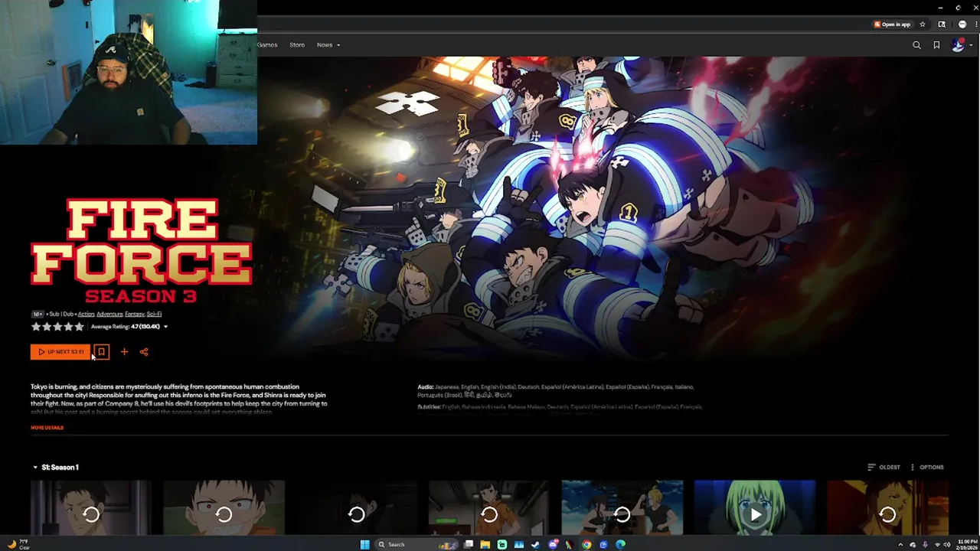Screen dimensions: 980x551
Task: Click the browser search-tabs side panel icon
Action: pyautogui.click(x=942, y=24)
